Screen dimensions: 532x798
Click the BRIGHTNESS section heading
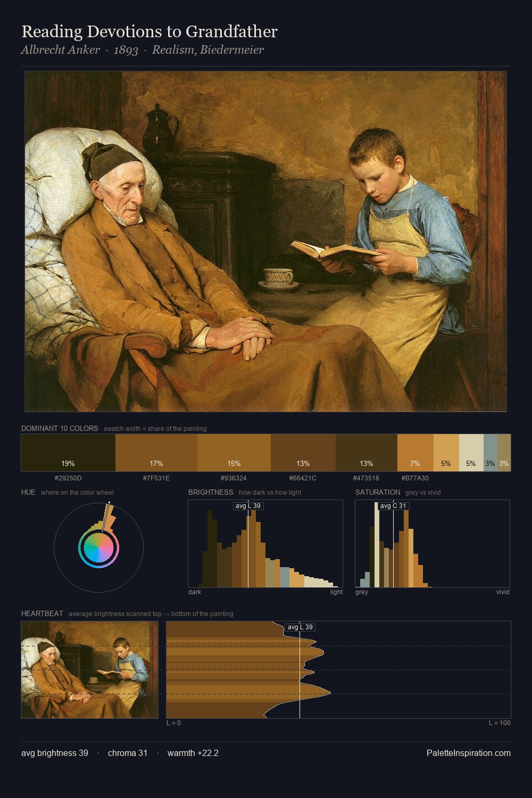tap(211, 492)
